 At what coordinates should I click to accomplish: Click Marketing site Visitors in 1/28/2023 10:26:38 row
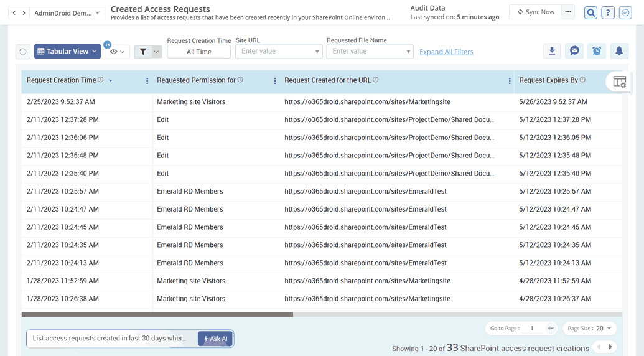(191, 299)
